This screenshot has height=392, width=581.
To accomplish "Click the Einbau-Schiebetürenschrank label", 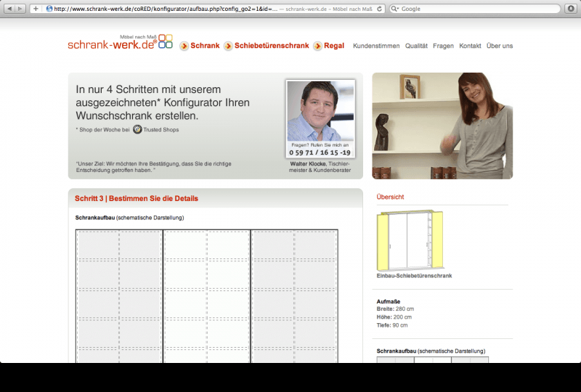I will 414,276.
